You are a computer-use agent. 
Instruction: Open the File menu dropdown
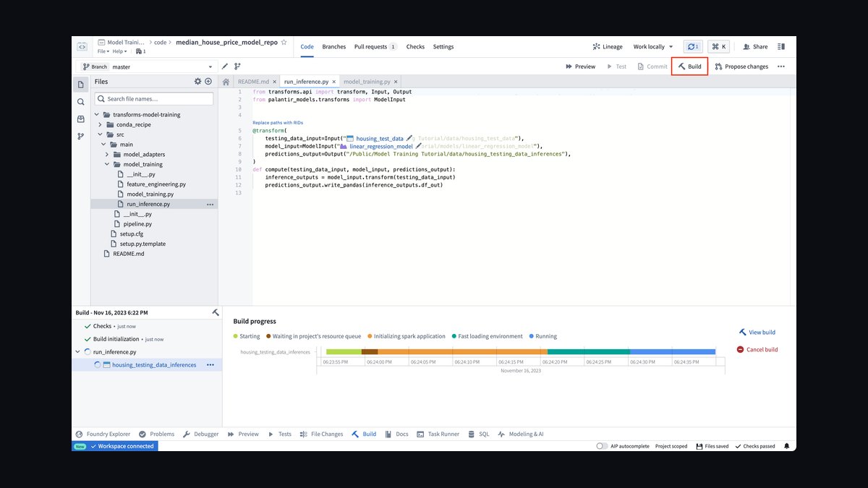pos(103,51)
